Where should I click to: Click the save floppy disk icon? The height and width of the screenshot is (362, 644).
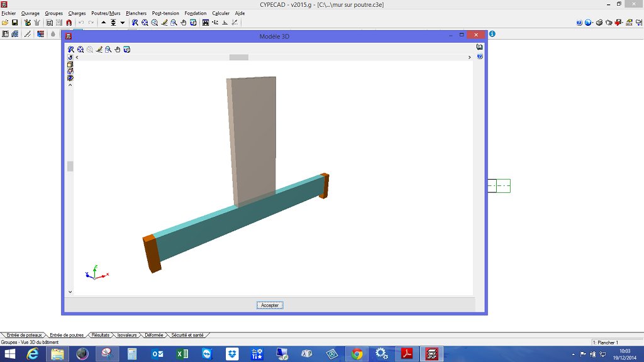[14, 23]
